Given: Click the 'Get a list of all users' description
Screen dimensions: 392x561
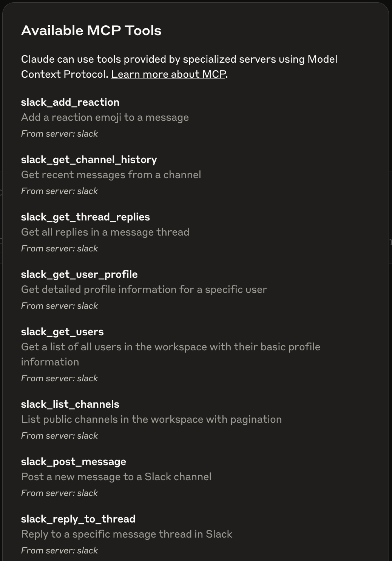Looking at the screenshot, I should [x=170, y=347].
